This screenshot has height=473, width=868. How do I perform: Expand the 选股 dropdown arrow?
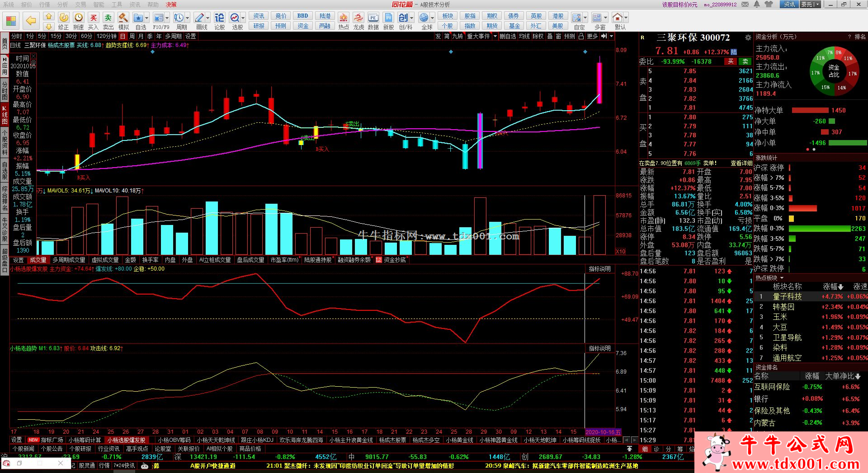point(243,18)
